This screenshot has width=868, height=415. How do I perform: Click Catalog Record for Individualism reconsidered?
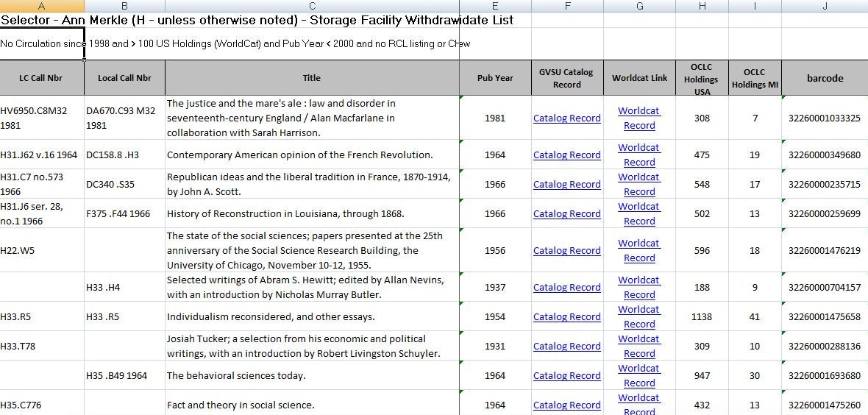tap(566, 317)
